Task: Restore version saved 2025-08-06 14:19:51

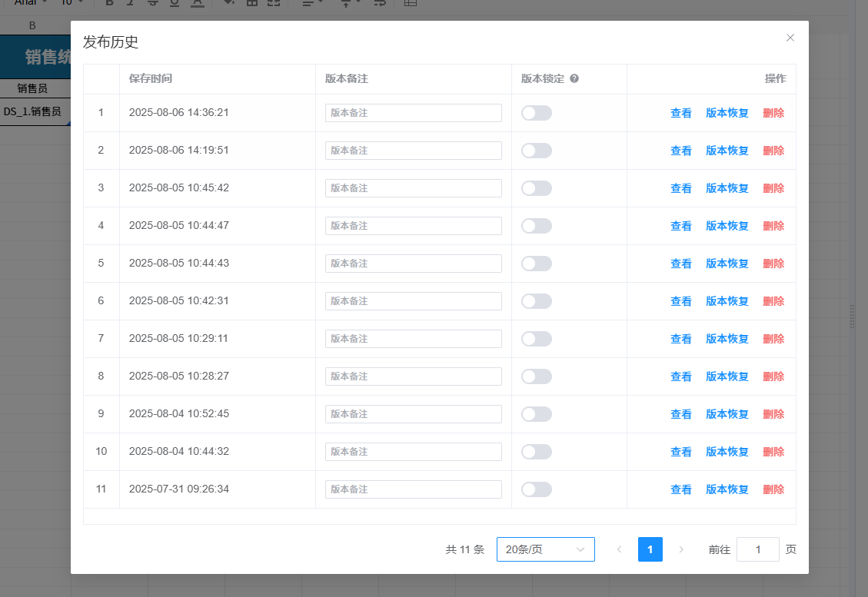Action: pyautogui.click(x=727, y=151)
